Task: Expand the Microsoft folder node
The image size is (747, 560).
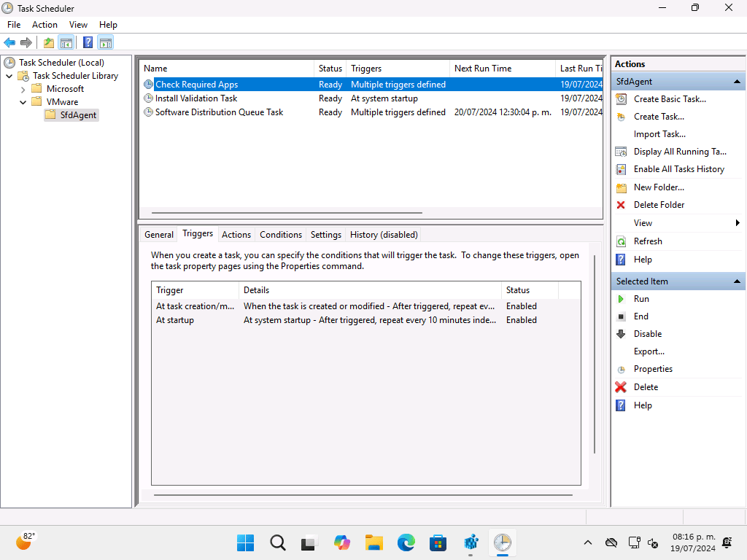Action: click(x=22, y=89)
